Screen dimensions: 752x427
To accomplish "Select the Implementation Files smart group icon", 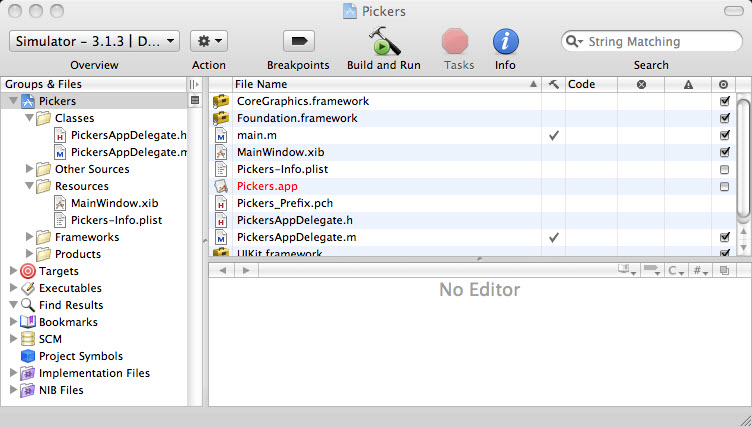I will (x=28, y=373).
